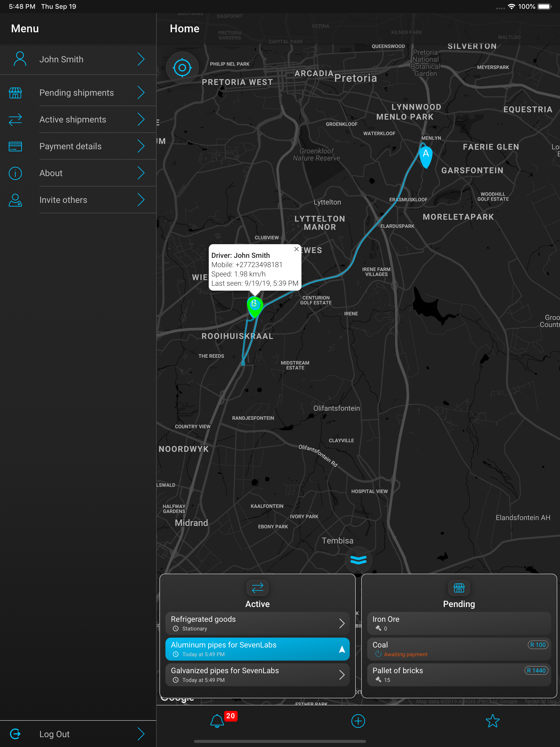Tap the Log Out exit icon
Screen dimensions: 560x747
coord(15,734)
